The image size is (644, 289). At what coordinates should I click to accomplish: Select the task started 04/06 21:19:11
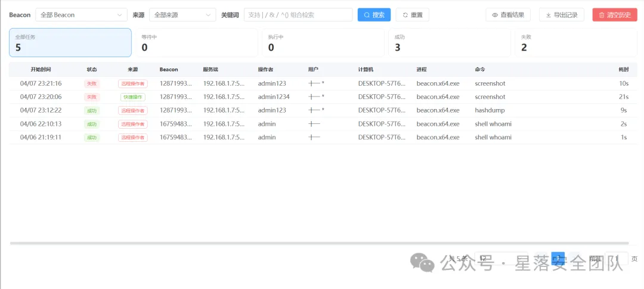pyautogui.click(x=323, y=137)
